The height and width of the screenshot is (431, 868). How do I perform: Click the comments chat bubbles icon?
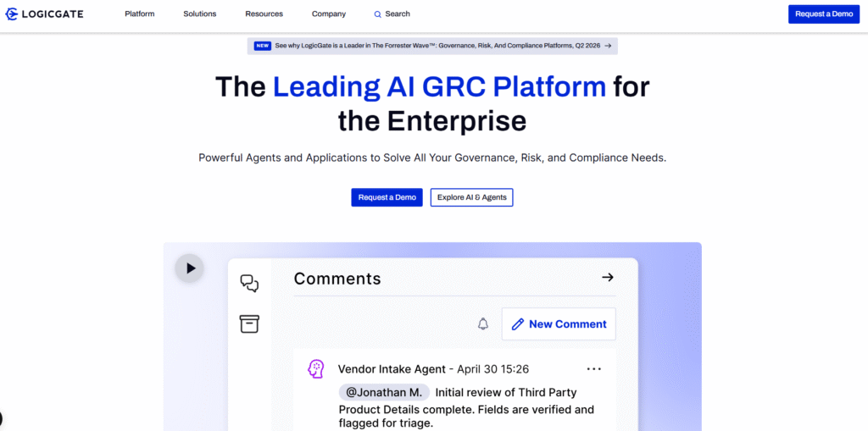pyautogui.click(x=249, y=283)
